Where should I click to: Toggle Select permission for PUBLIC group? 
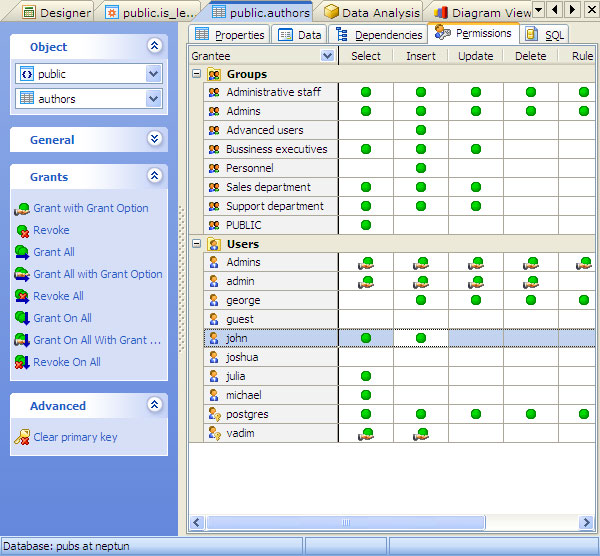point(366,225)
